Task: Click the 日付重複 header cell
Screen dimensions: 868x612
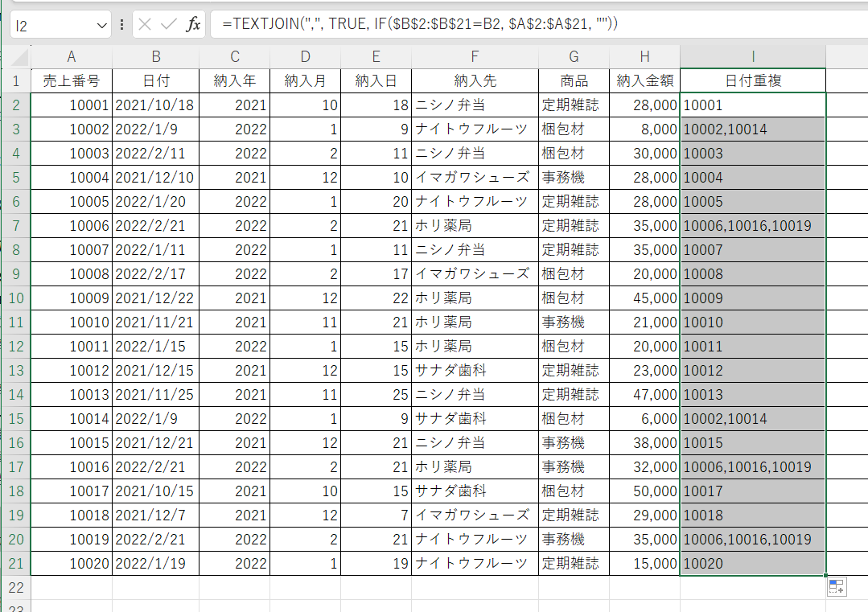Action: click(x=753, y=80)
